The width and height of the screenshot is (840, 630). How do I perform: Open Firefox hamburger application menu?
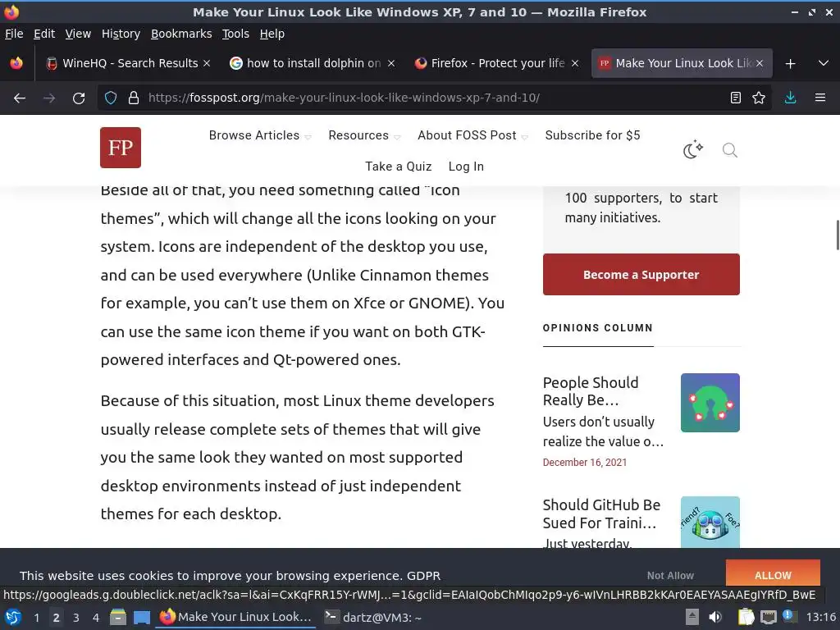tap(819, 98)
